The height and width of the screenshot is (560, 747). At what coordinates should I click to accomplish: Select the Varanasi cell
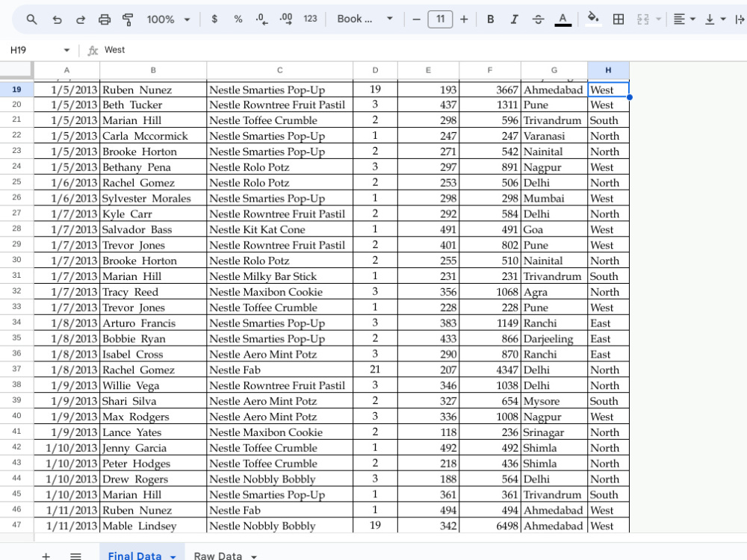pos(554,136)
